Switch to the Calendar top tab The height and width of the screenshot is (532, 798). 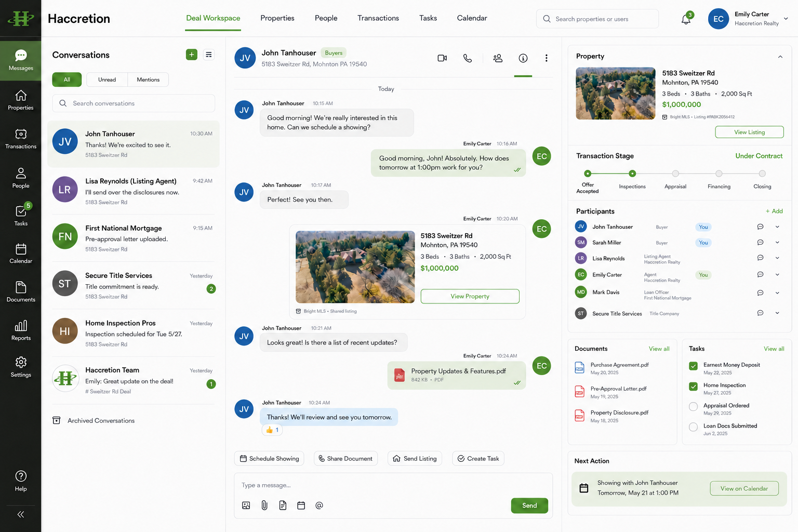[472, 18]
